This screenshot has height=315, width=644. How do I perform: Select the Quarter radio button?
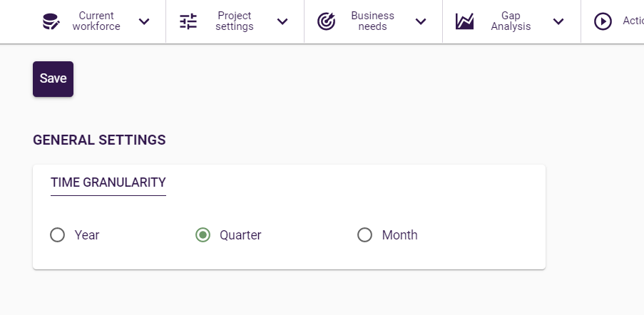pos(203,235)
